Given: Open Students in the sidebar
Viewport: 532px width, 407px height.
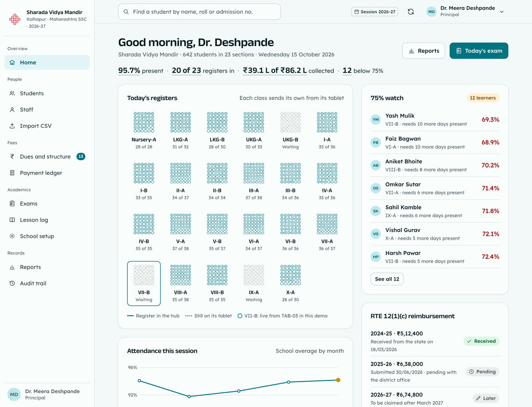Looking at the screenshot, I should 47,93.
